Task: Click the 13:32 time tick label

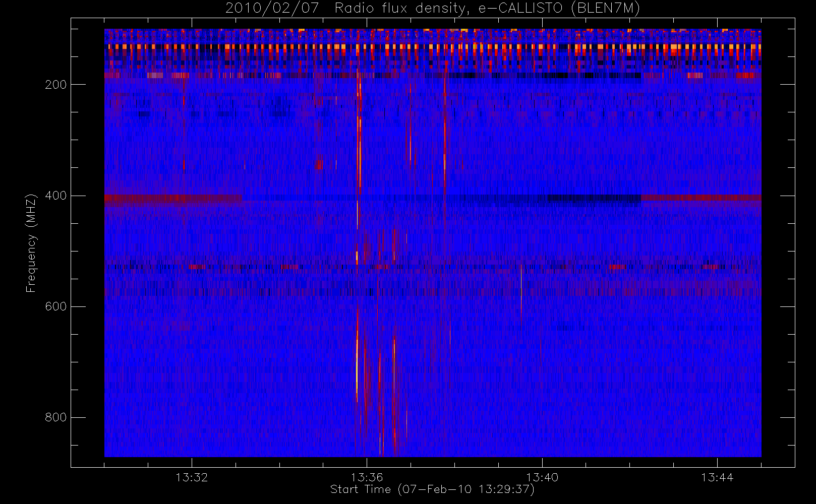Action: [x=192, y=477]
